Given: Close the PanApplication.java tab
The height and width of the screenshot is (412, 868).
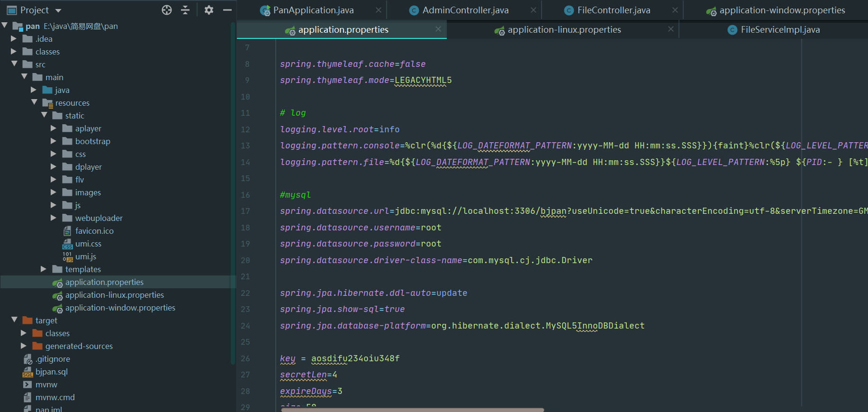Looking at the screenshot, I should point(379,10).
